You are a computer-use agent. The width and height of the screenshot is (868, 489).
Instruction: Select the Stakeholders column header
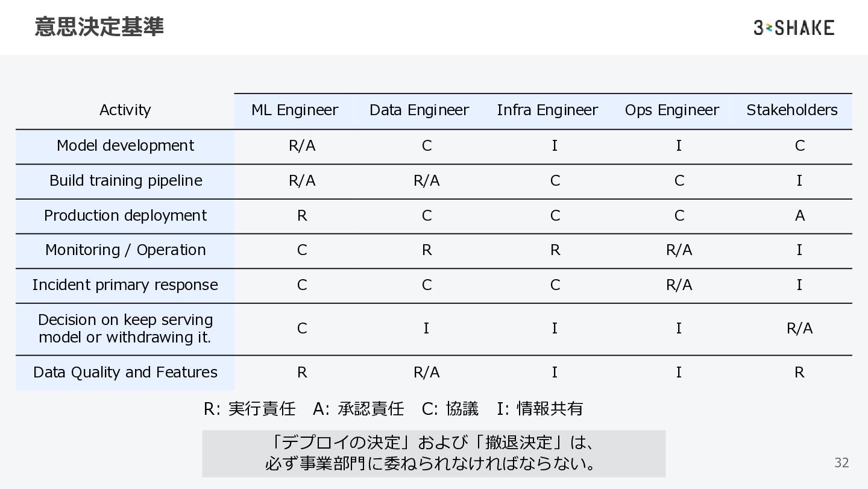[792, 110]
